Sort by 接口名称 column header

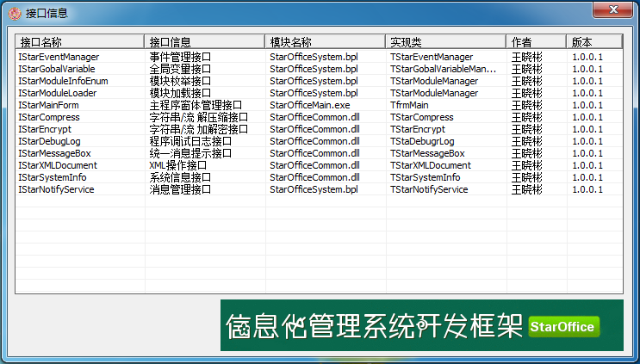click(79, 41)
